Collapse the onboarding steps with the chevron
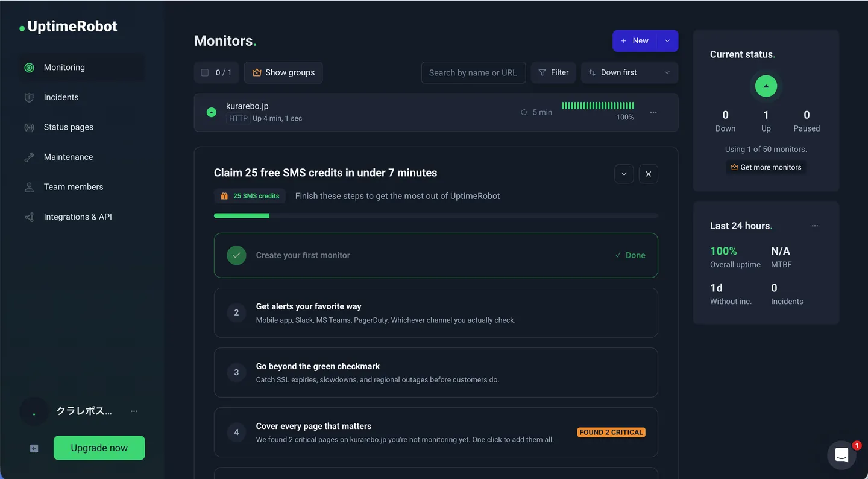868x479 pixels. click(x=624, y=174)
